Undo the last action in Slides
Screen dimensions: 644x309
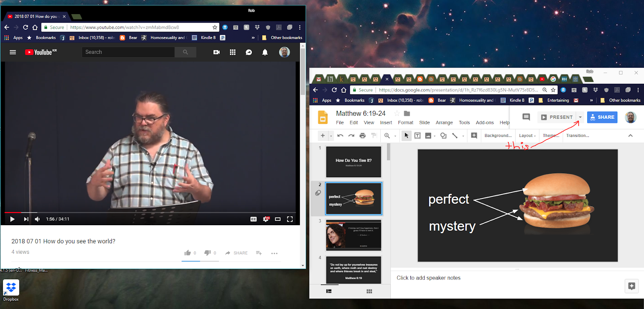coord(340,136)
